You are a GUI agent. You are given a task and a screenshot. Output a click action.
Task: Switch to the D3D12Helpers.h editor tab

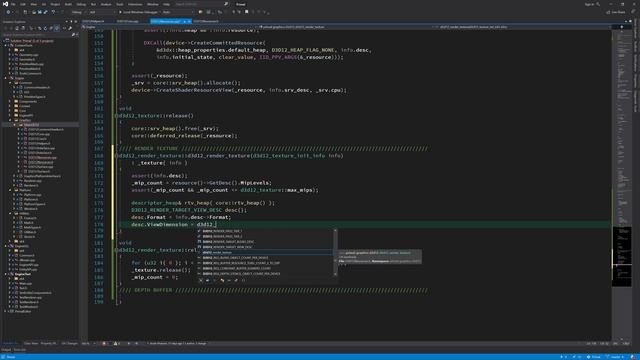pos(93,21)
